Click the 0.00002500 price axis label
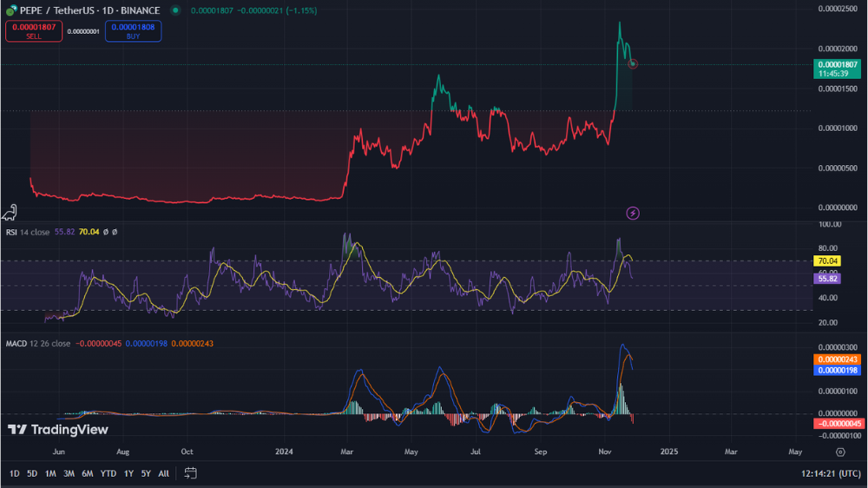This screenshot has width=868, height=488. [x=838, y=9]
